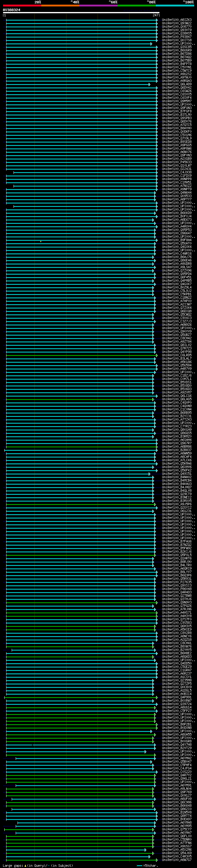Screen dimensions: 197x868
Task: Click the UniRef100_Q4Y7H8 label
Action: pyautogui.click(x=176, y=745)
